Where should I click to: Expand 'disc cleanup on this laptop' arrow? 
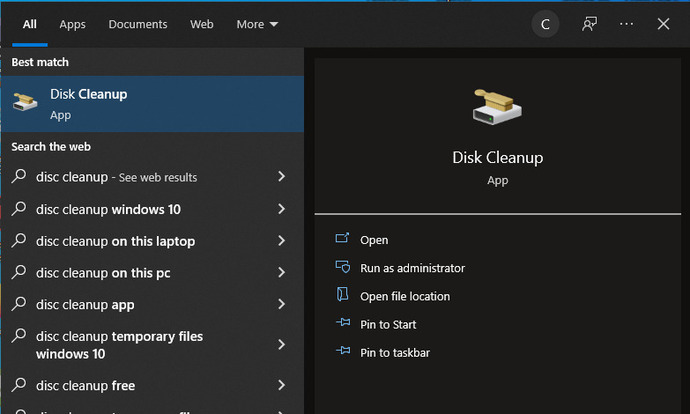click(x=282, y=241)
